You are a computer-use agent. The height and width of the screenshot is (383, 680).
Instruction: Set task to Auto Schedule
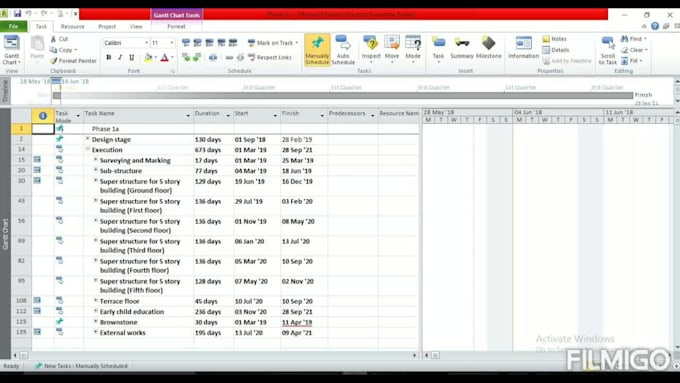tap(343, 50)
